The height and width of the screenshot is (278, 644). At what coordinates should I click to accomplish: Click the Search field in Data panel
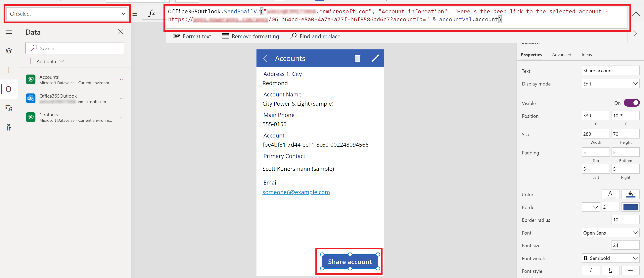click(75, 48)
